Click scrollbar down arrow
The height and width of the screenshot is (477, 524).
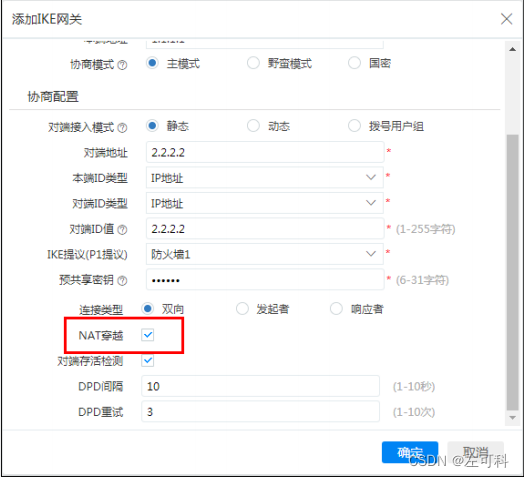(512, 418)
